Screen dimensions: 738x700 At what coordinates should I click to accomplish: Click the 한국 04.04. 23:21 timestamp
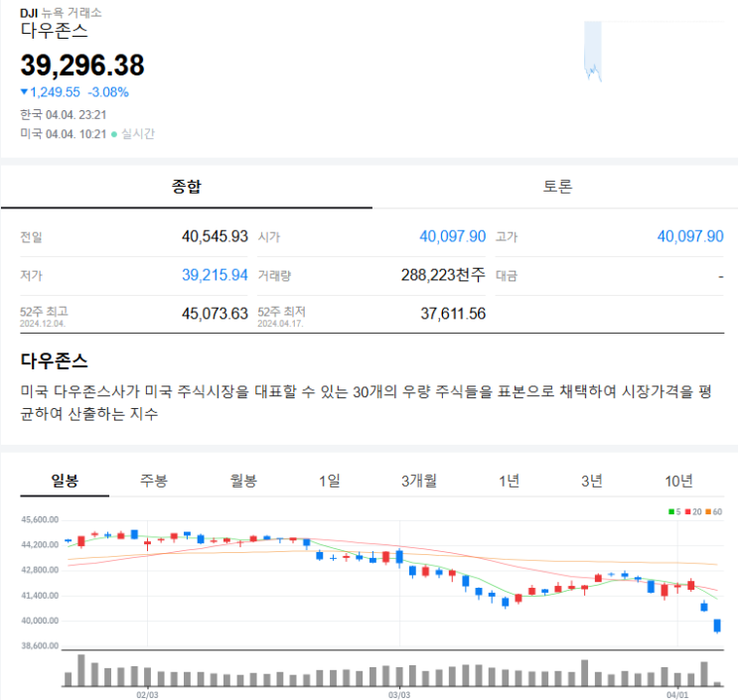pyautogui.click(x=63, y=115)
